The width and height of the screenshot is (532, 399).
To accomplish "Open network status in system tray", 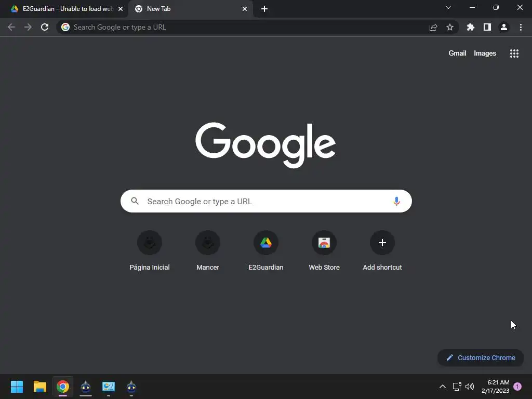I will [x=457, y=387].
